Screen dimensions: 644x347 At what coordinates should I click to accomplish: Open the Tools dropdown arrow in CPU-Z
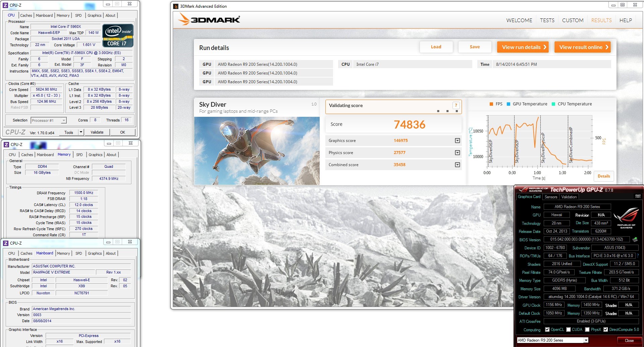(81, 132)
